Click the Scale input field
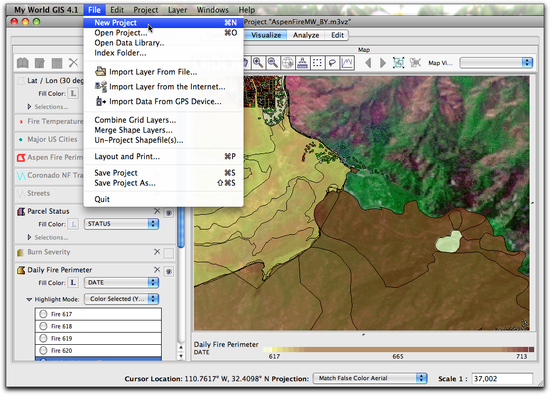Viewport: 550px width, 395px height. click(x=502, y=379)
